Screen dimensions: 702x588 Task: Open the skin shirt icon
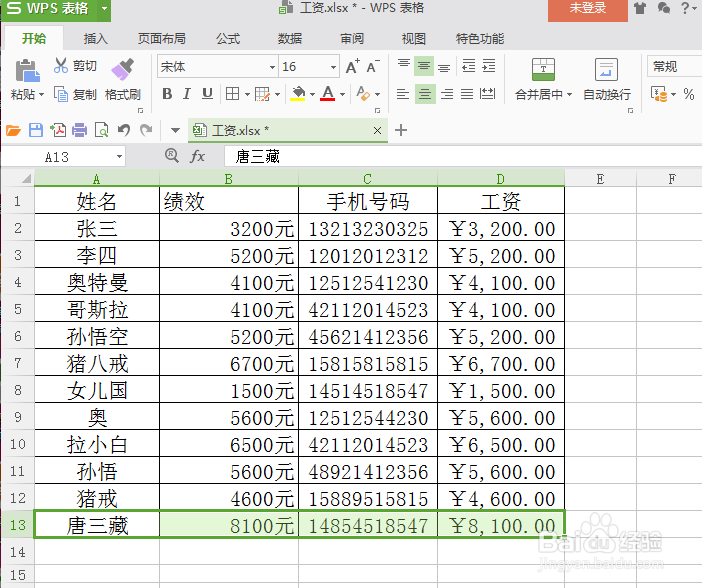click(x=640, y=8)
